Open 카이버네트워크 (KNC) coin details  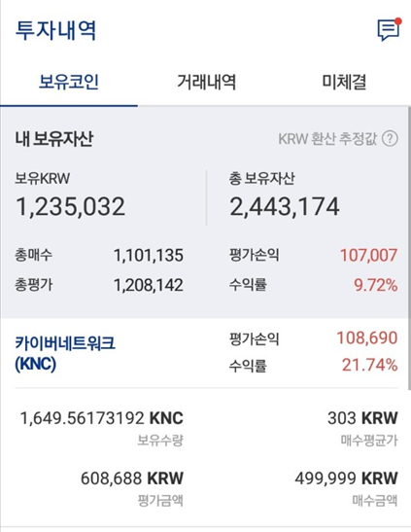(x=65, y=354)
